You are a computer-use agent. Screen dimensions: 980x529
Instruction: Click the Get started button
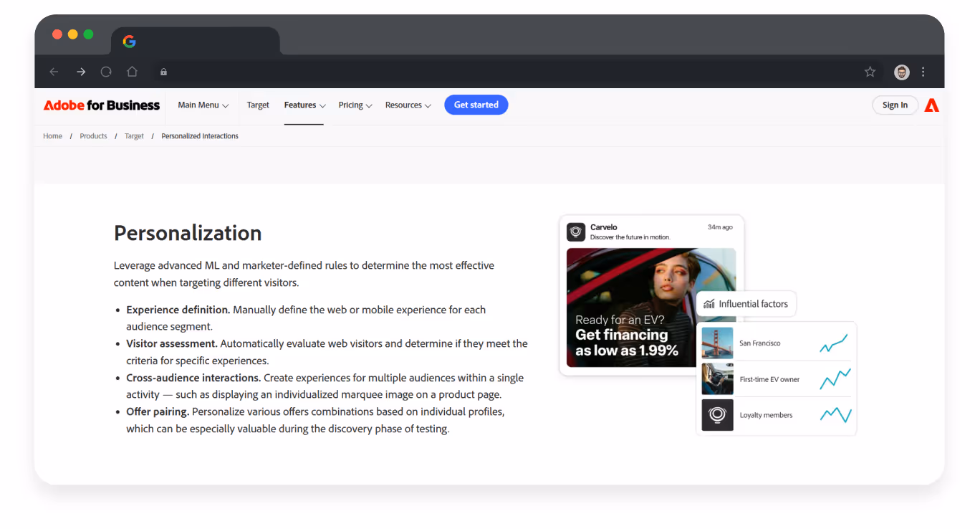(476, 105)
